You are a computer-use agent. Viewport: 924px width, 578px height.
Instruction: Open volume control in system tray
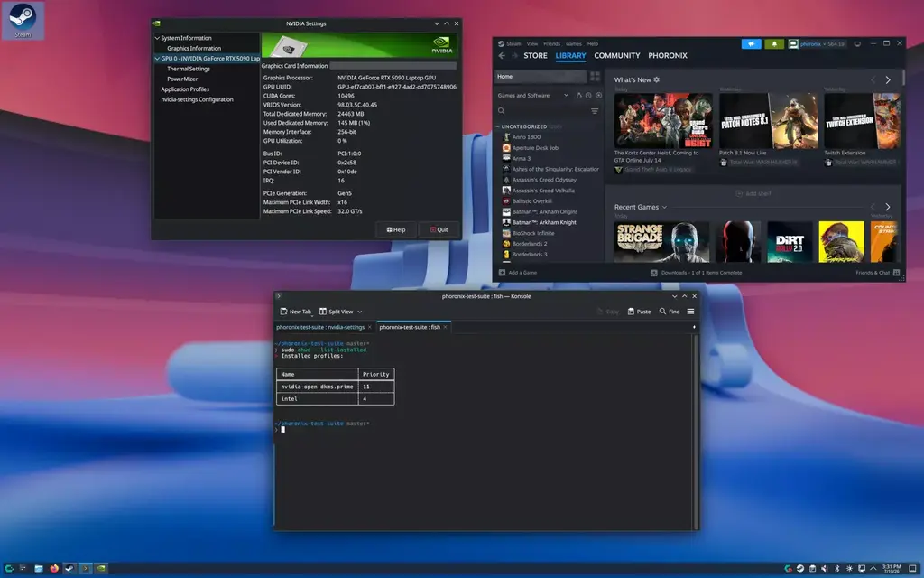point(825,569)
